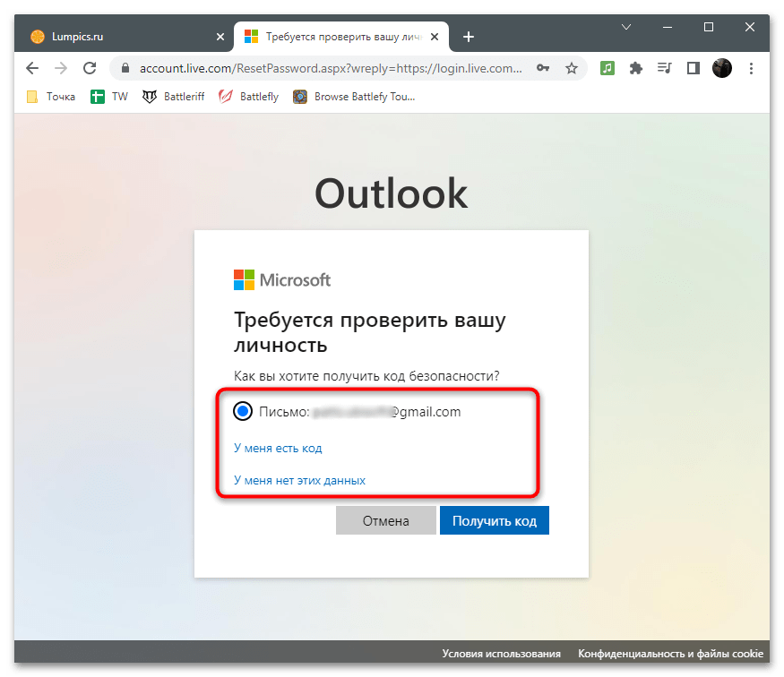Open saved passwords key icon
The height and width of the screenshot is (677, 784).
point(543,68)
